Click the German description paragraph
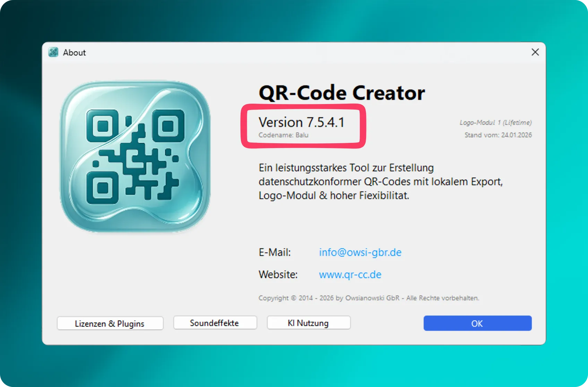The height and width of the screenshot is (387, 588). pos(380,182)
